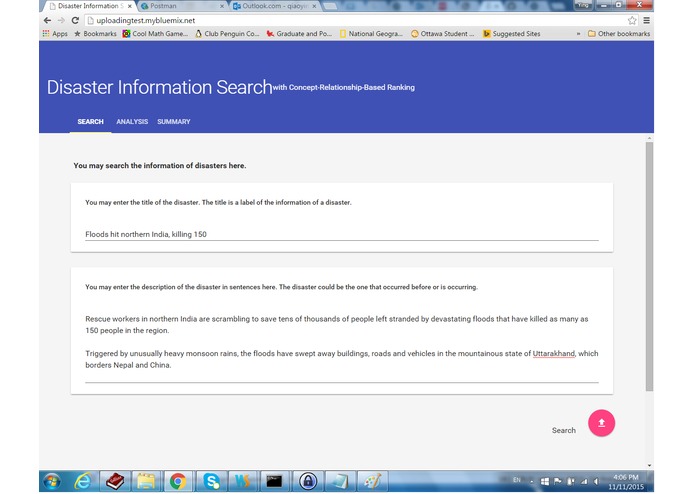
Task: Switch to the ANALYSIS tab
Action: pos(132,121)
